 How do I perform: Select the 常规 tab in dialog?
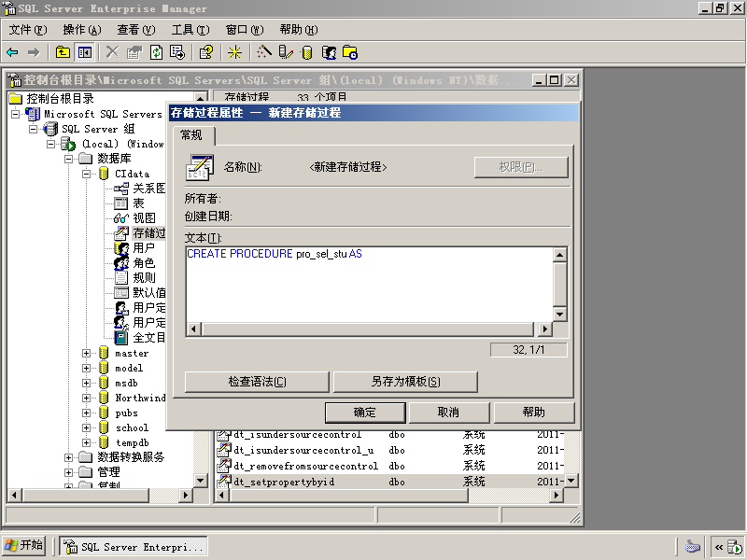tap(192, 135)
